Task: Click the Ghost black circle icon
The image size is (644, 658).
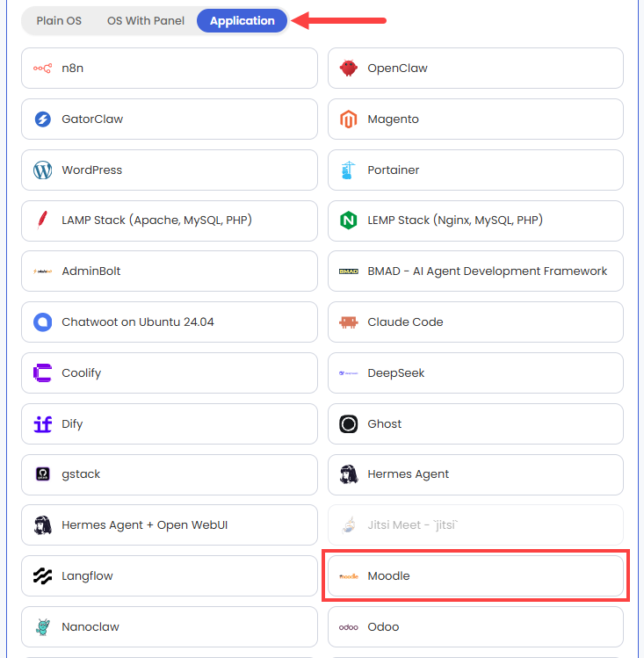Action: pos(348,423)
